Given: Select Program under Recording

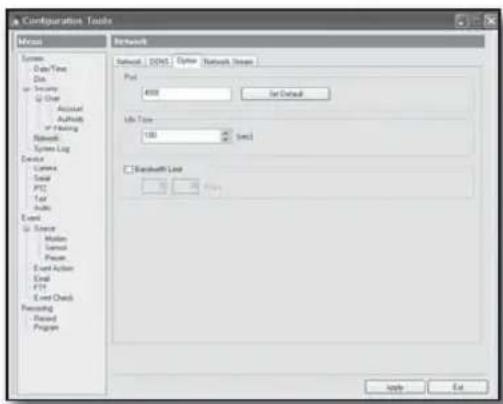Looking at the screenshot, I should tap(46, 328).
